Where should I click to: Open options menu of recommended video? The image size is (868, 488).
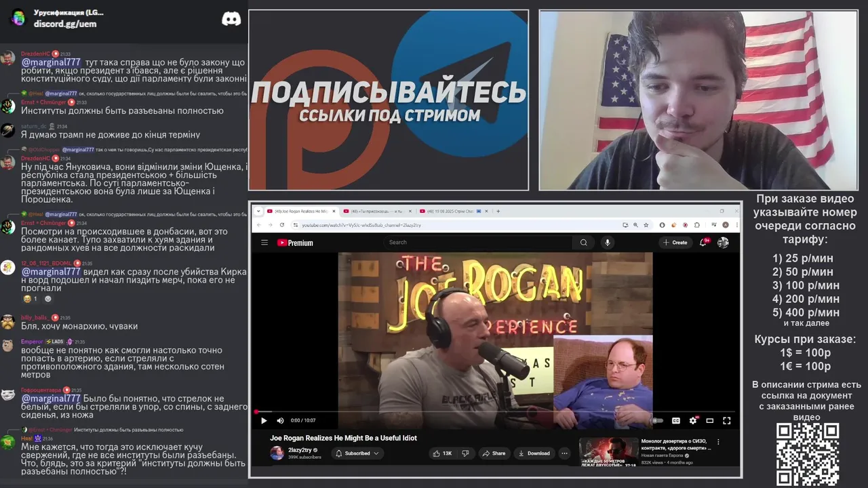click(718, 442)
